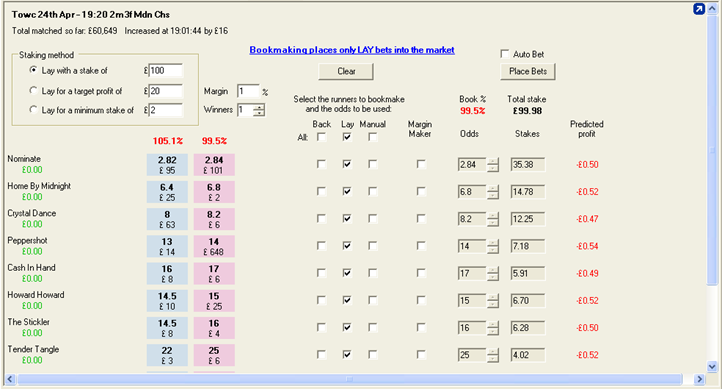Image resolution: width=722 pixels, height=389 pixels.
Task: Click the horizontal scrollbar left arrow
Action: coord(10,379)
